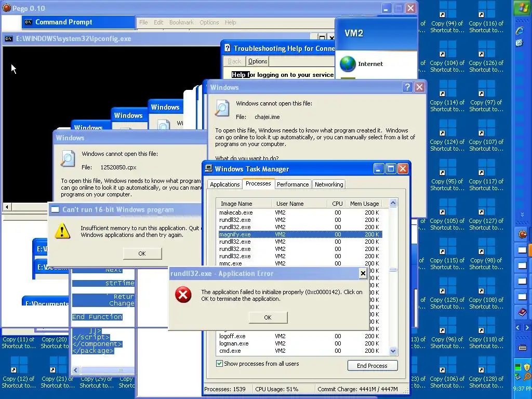
Task: Switch to the Processes tab
Action: pos(258,183)
